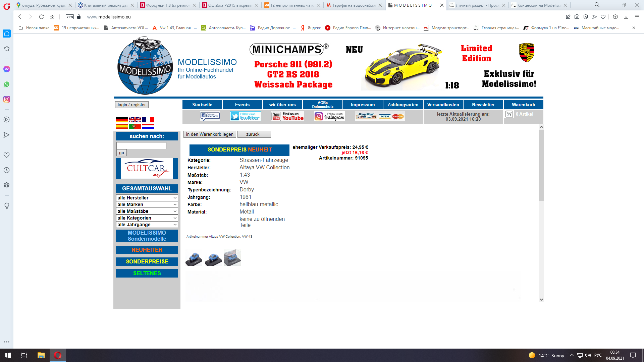Open the third car thumbnail image
This screenshot has width=644, height=362.
(x=232, y=258)
